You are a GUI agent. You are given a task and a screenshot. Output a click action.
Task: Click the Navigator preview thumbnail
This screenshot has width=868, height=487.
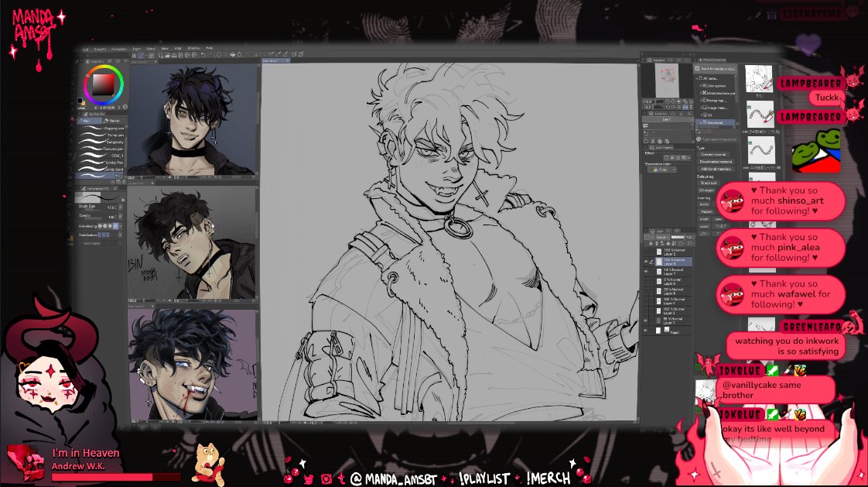pos(667,81)
